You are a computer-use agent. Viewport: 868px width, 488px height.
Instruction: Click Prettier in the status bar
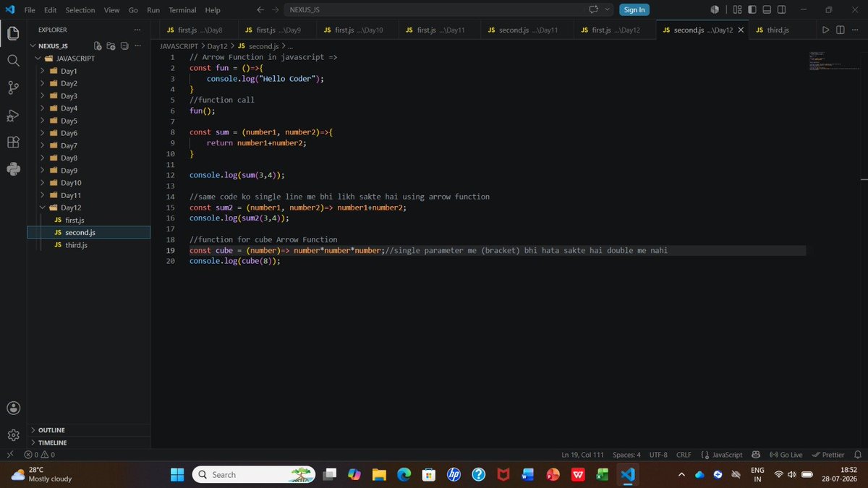coord(827,455)
